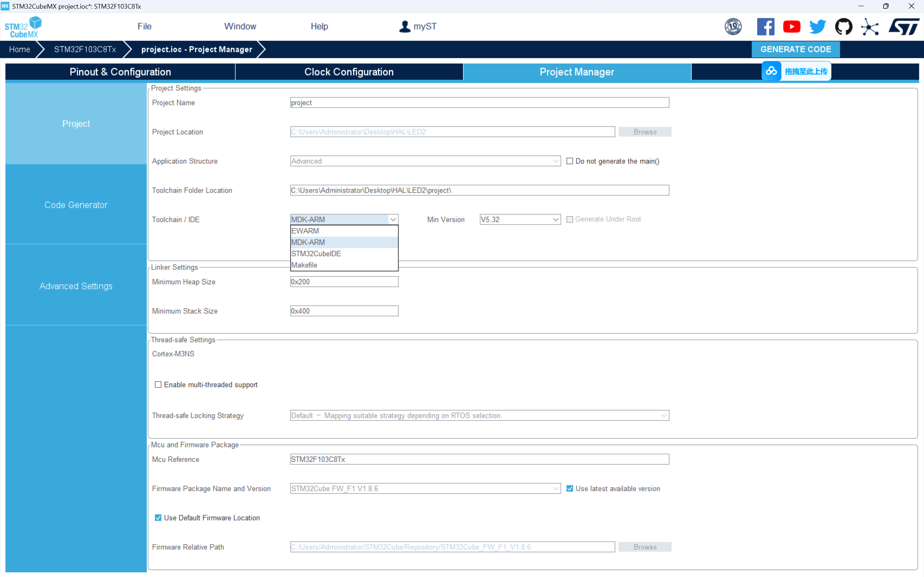This screenshot has width=924, height=577.
Task: Click the STM32CubeMX logo icon
Action: [23, 27]
